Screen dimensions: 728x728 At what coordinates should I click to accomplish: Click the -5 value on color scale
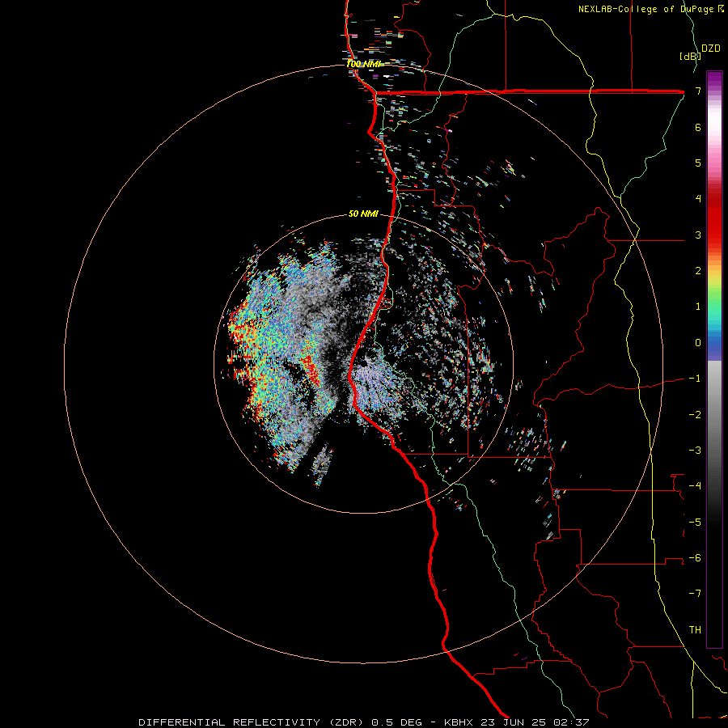click(695, 523)
